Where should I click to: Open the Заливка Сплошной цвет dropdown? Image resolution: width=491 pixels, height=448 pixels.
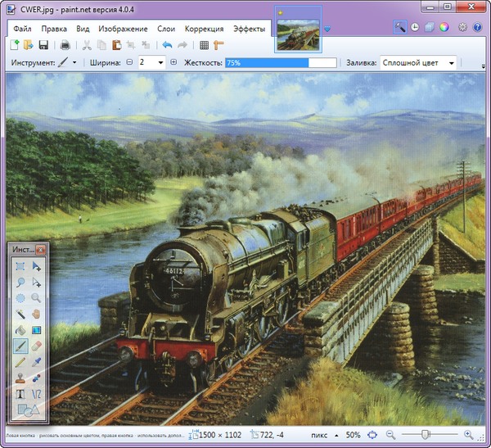418,63
